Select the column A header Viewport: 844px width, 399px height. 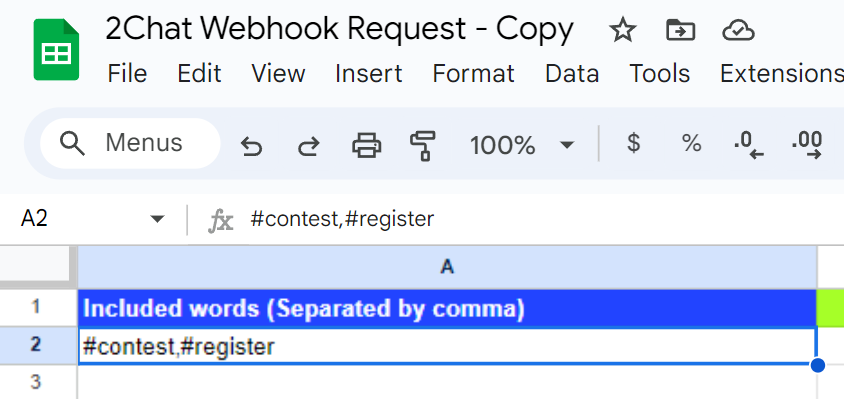pos(447,267)
